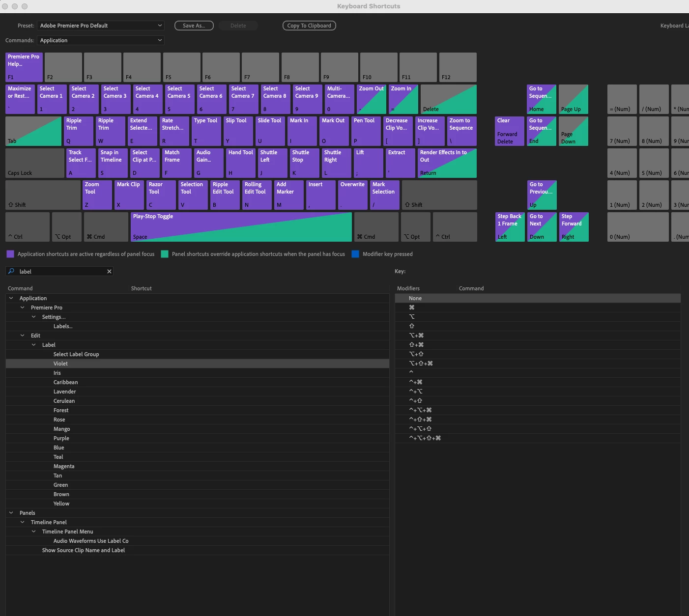Click the Razor Tool C key
The image size is (689, 616).
click(x=161, y=195)
